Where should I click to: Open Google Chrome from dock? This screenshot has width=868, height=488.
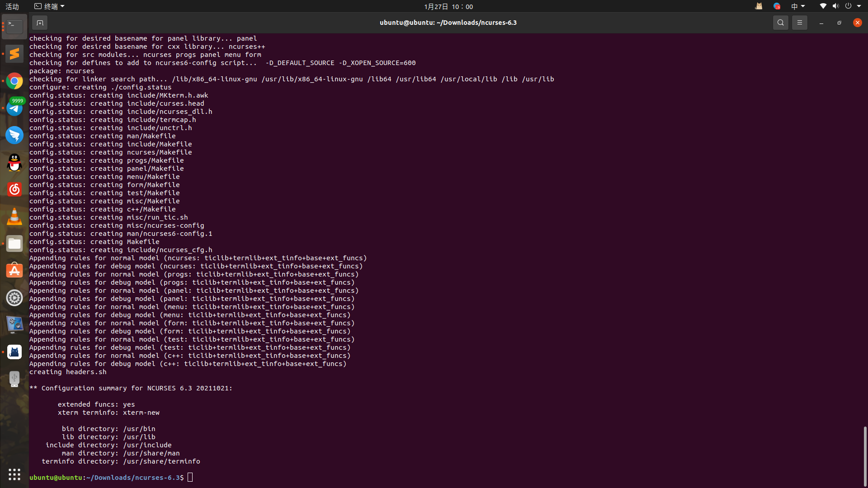[x=14, y=81]
